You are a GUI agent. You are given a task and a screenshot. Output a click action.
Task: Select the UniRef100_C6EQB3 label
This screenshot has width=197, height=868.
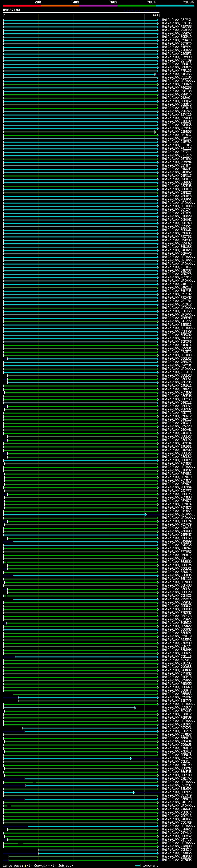177,694
